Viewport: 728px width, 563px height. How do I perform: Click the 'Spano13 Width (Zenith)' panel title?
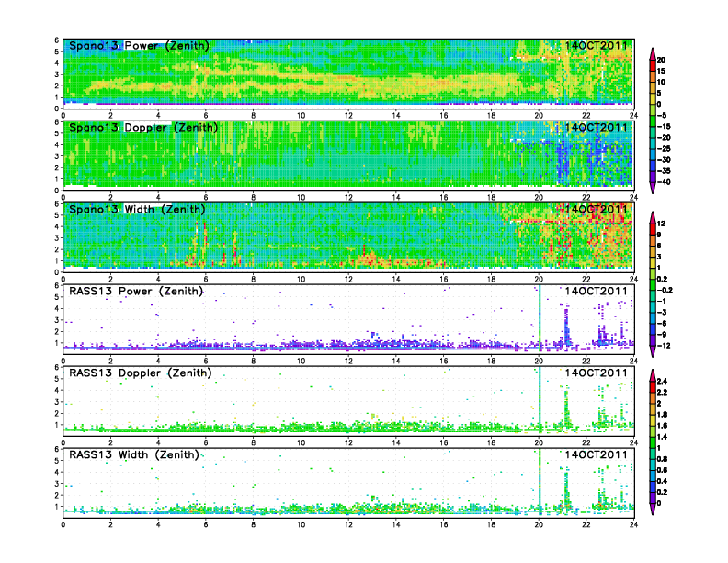tap(138, 210)
